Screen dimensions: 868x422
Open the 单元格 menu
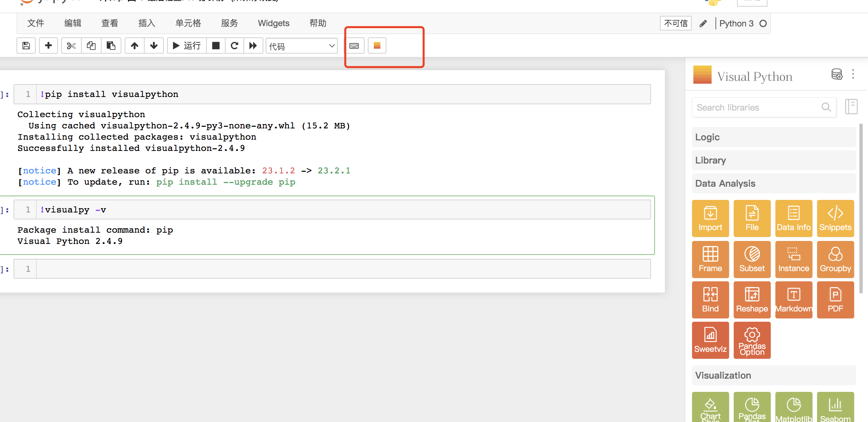click(x=188, y=23)
